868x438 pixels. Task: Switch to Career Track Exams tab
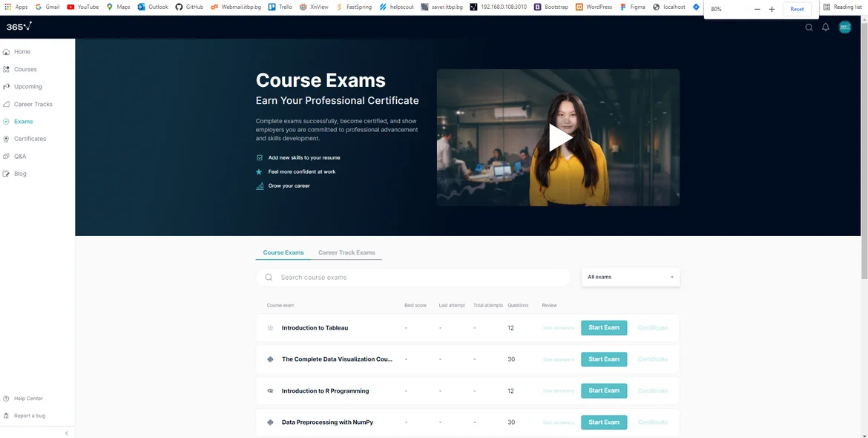(346, 252)
